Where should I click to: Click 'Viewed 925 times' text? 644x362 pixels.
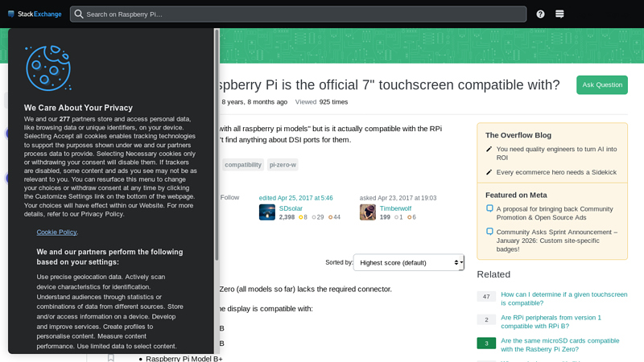click(x=321, y=102)
